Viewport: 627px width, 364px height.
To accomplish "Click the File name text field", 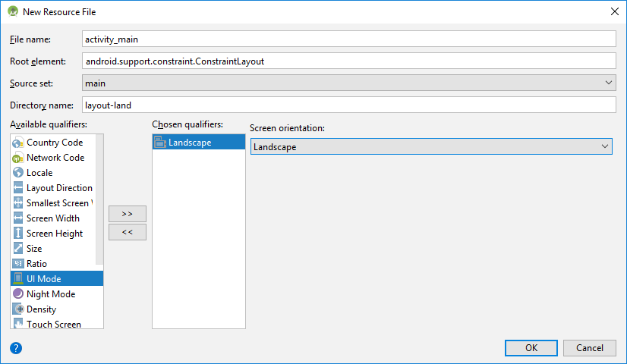I will click(348, 39).
